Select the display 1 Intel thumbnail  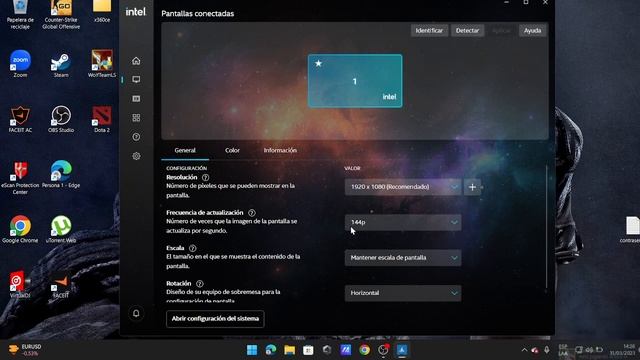coord(355,81)
